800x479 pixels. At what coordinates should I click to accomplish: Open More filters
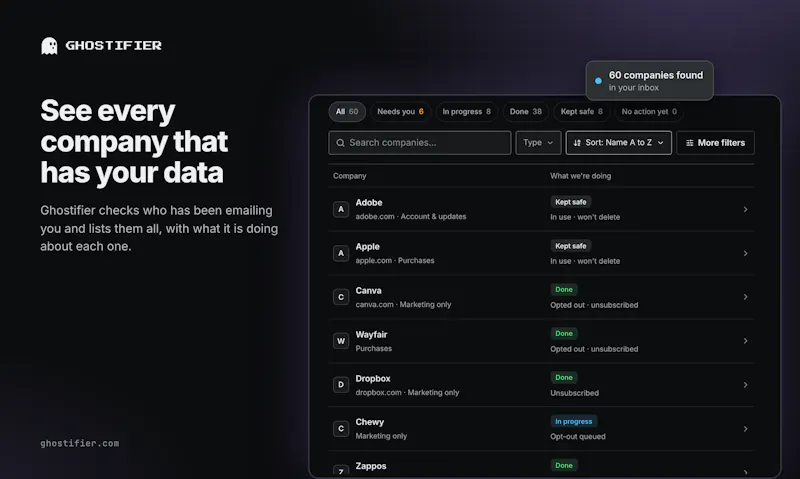715,143
